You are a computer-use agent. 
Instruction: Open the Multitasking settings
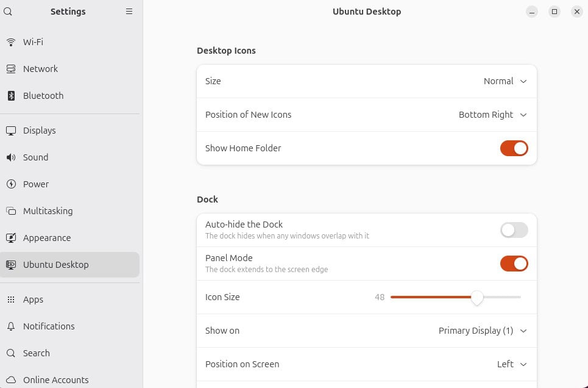coord(48,210)
